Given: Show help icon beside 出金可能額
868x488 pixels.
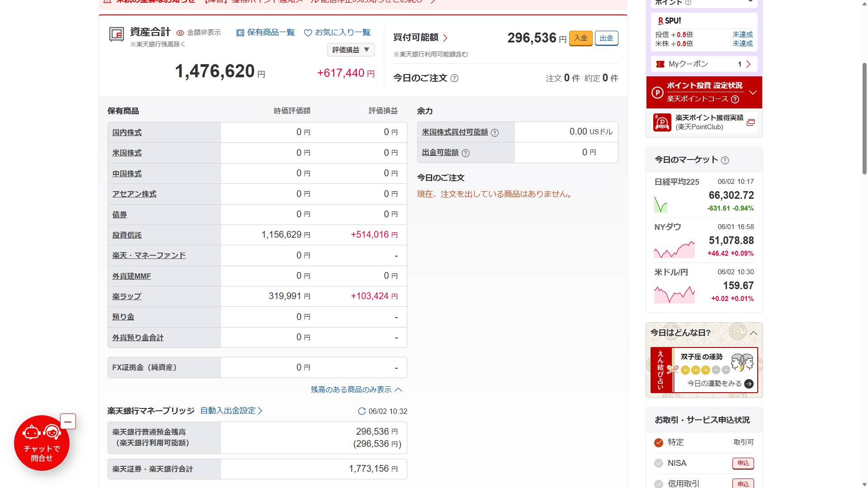Looking at the screenshot, I should click(466, 153).
